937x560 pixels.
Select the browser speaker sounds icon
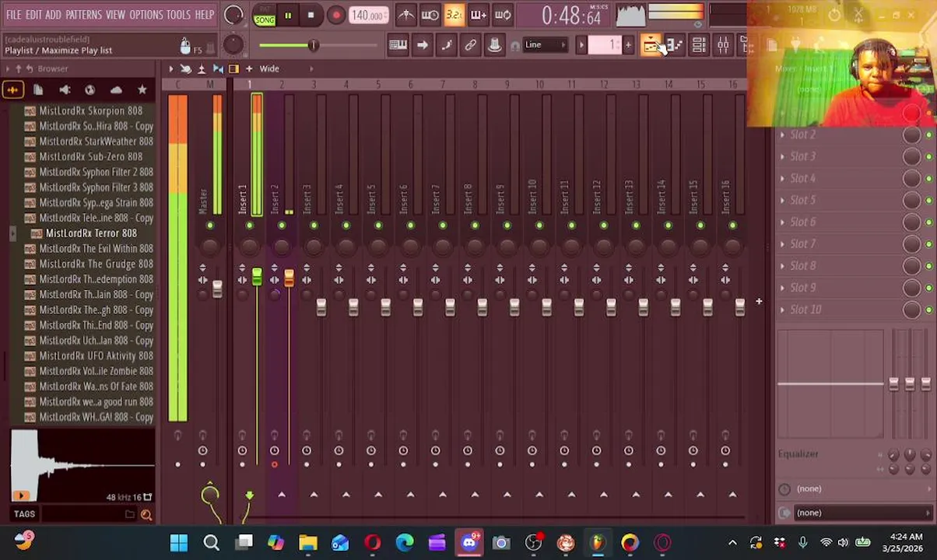tap(65, 90)
